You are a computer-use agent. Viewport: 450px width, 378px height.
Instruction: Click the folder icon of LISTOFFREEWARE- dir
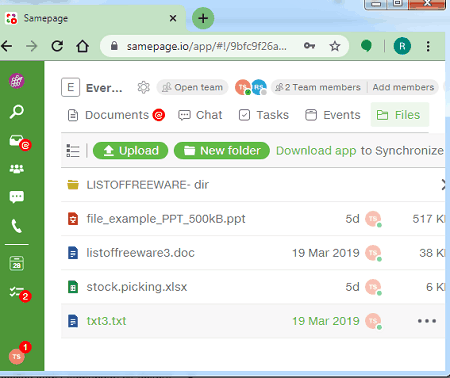click(73, 185)
